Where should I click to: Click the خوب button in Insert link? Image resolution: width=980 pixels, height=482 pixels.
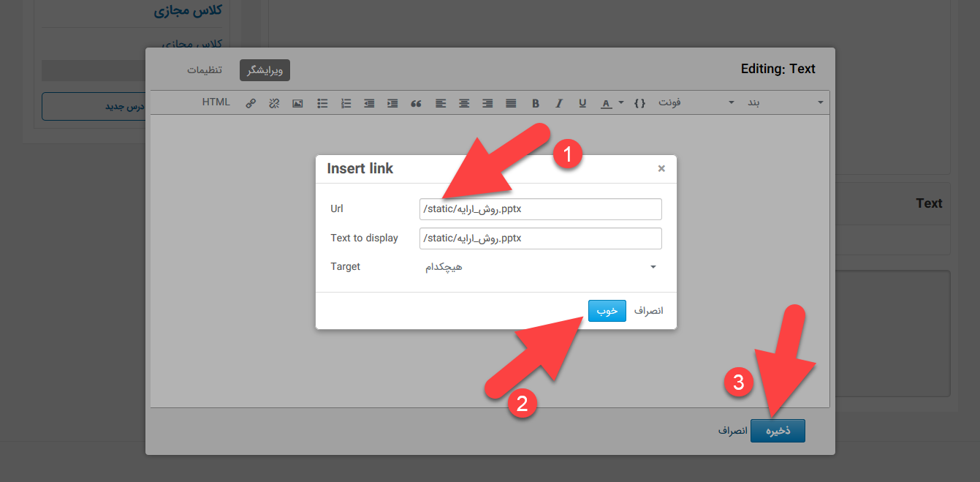click(607, 311)
